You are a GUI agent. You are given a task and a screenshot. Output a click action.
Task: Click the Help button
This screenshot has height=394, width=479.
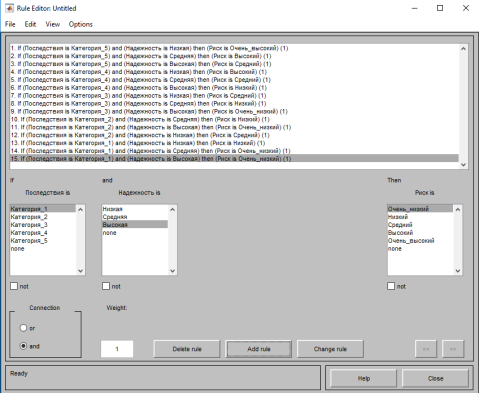click(364, 378)
